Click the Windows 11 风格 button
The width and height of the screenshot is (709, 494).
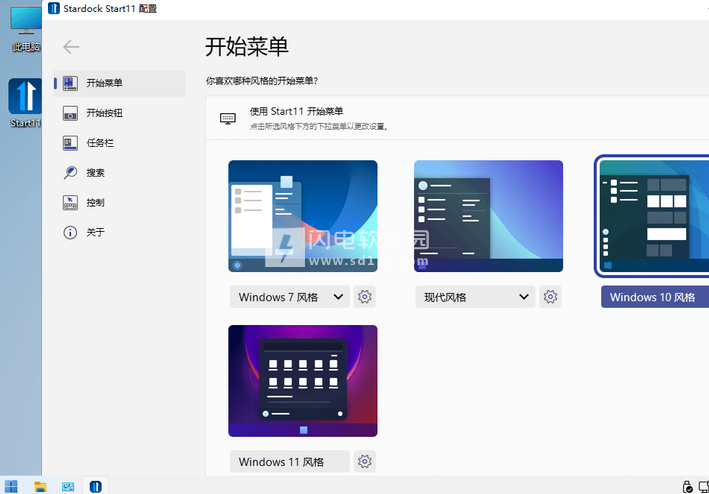(x=290, y=461)
